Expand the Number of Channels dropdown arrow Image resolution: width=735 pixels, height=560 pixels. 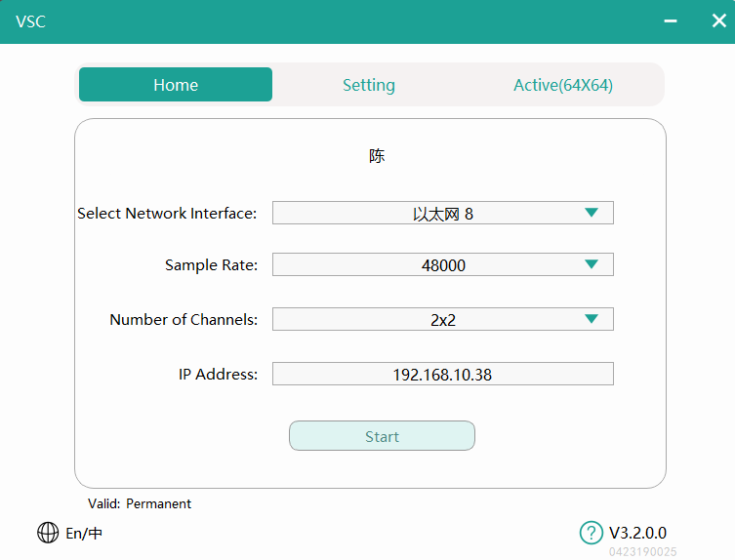click(592, 319)
